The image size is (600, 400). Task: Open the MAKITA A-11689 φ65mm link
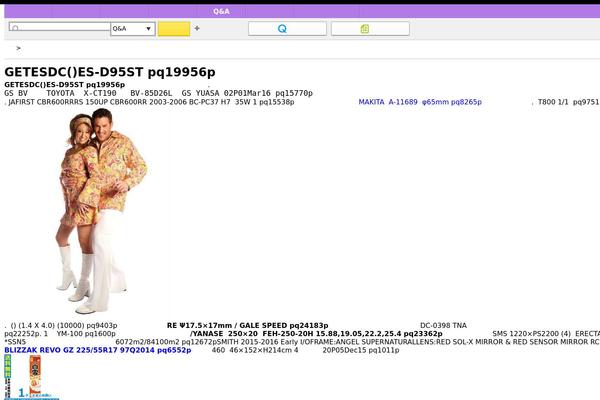tap(420, 102)
